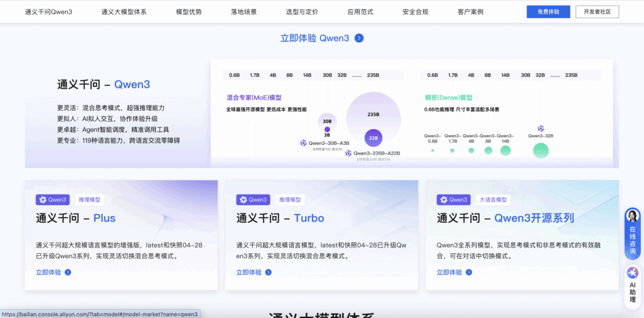This screenshot has width=644, height=318.
Task: Click the arrow icon beside 立即体验 Qwen3
Action: [x=359, y=38]
